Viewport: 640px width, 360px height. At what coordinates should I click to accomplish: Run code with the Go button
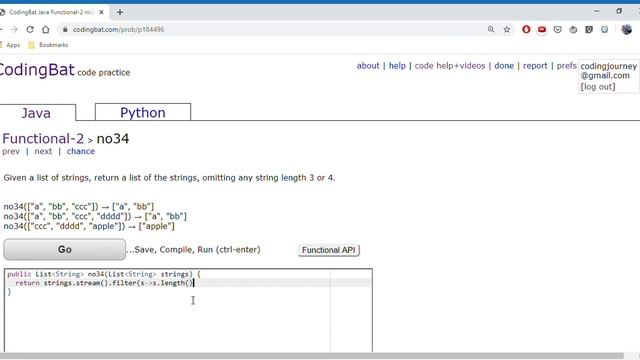click(64, 249)
